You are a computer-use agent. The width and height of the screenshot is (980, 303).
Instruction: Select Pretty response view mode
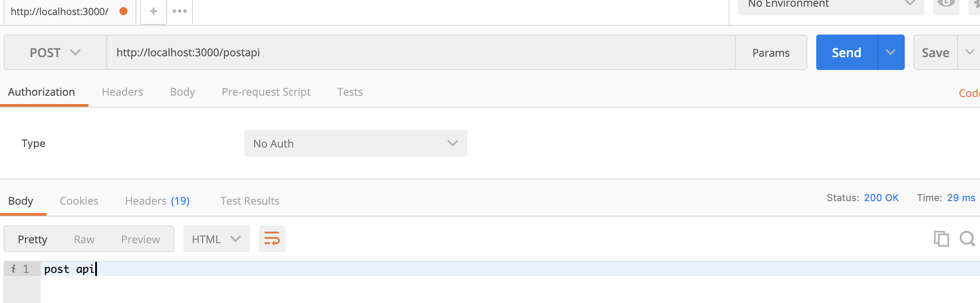[32, 239]
